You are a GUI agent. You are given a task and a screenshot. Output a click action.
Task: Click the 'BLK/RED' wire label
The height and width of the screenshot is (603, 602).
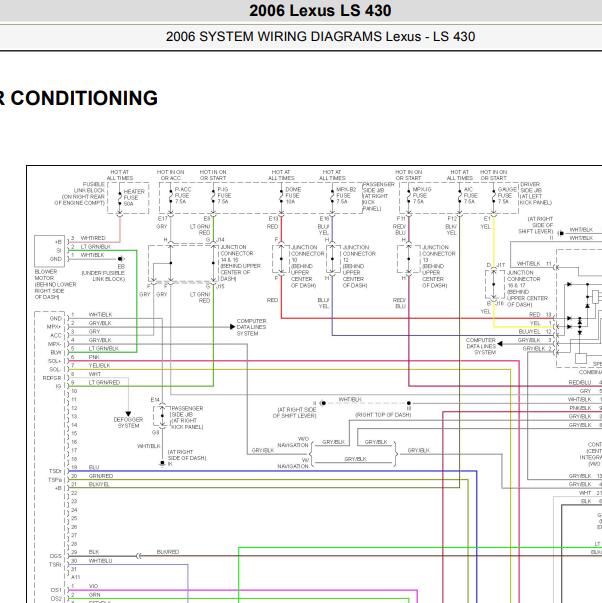pos(168,552)
